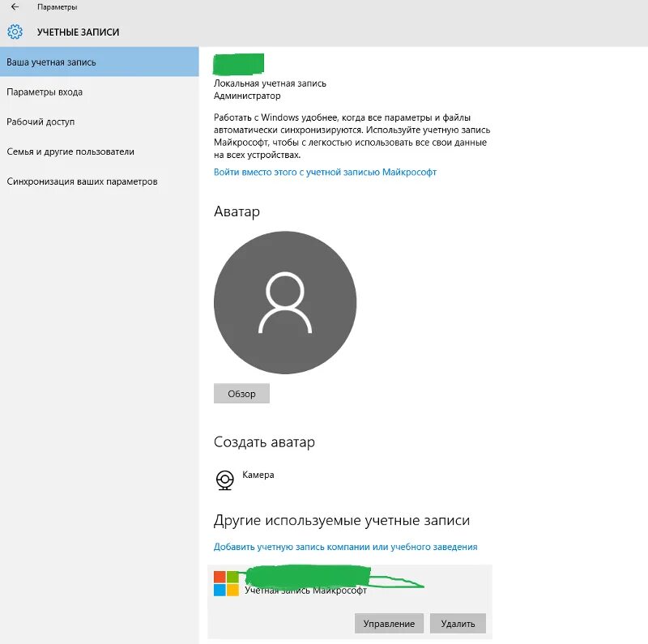Click Добавить учетную запись компании link

click(345, 547)
